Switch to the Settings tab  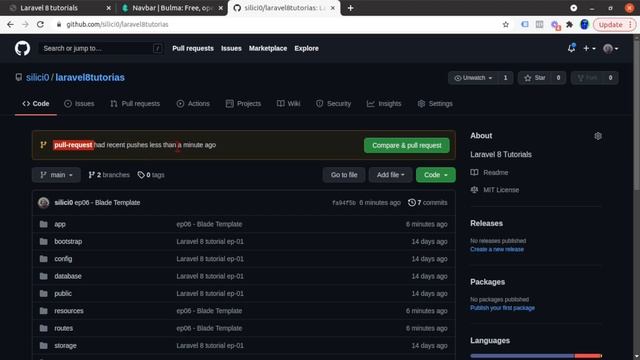pyautogui.click(x=435, y=104)
